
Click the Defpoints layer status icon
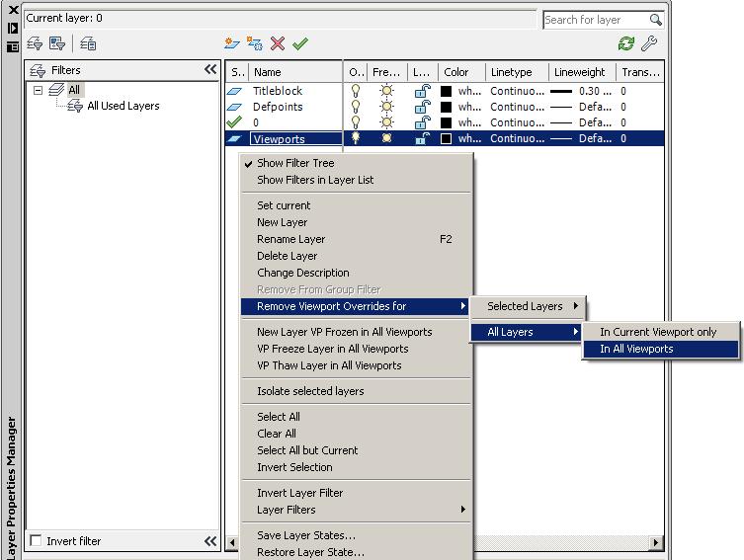[x=234, y=107]
